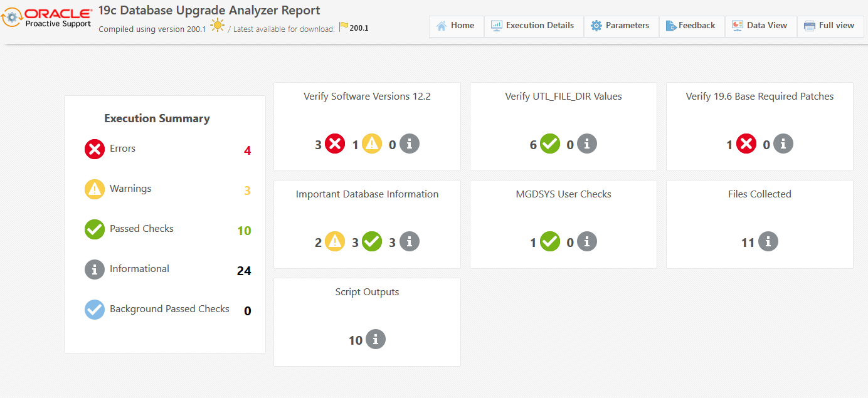The height and width of the screenshot is (398, 868).
Task: Switch to Data View
Action: (x=760, y=26)
